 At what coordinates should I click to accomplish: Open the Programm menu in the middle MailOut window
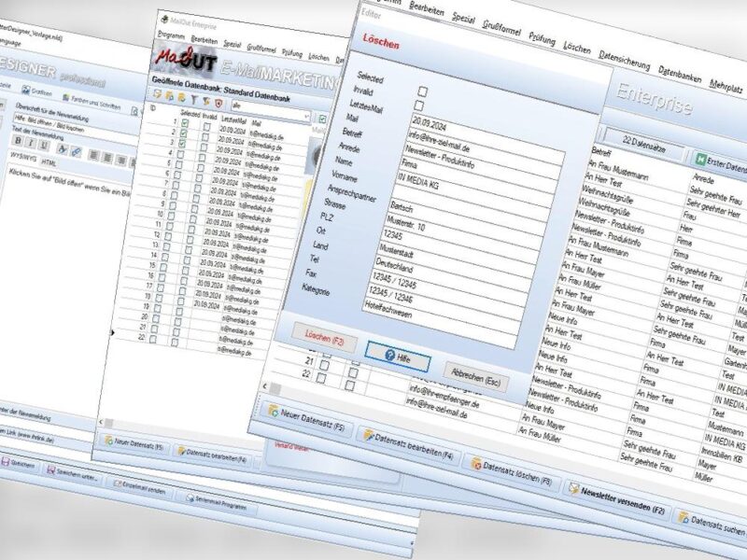pos(171,35)
